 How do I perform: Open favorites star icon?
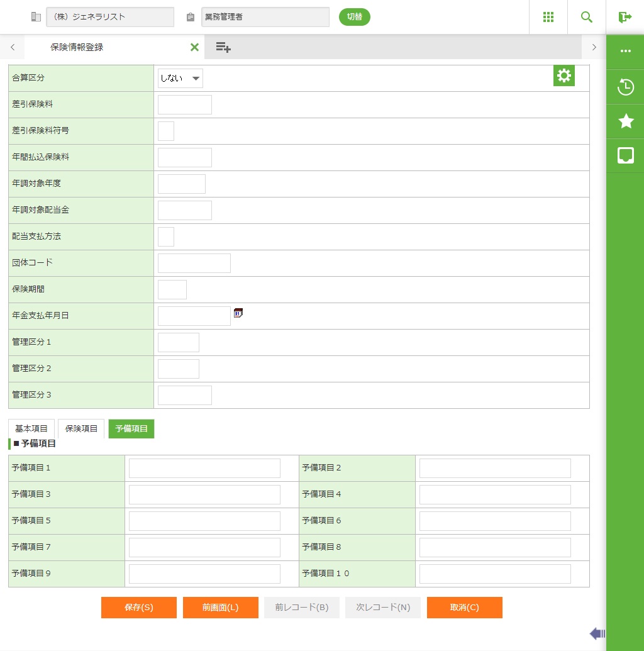click(626, 121)
